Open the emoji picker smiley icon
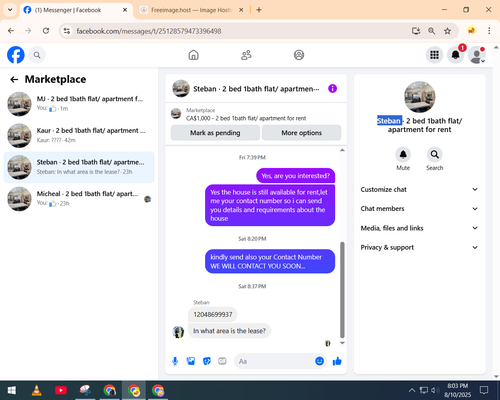This screenshot has width=500, height=400. click(319, 361)
